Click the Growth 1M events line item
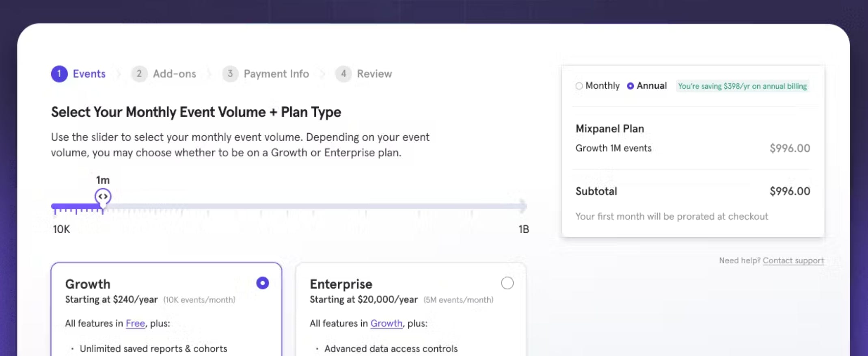This screenshot has width=868, height=356. click(613, 148)
